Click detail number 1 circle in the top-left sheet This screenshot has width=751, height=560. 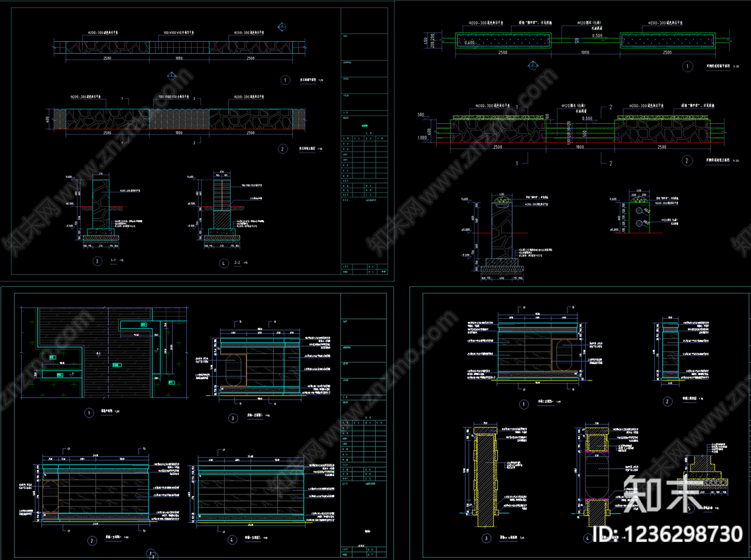click(x=286, y=80)
